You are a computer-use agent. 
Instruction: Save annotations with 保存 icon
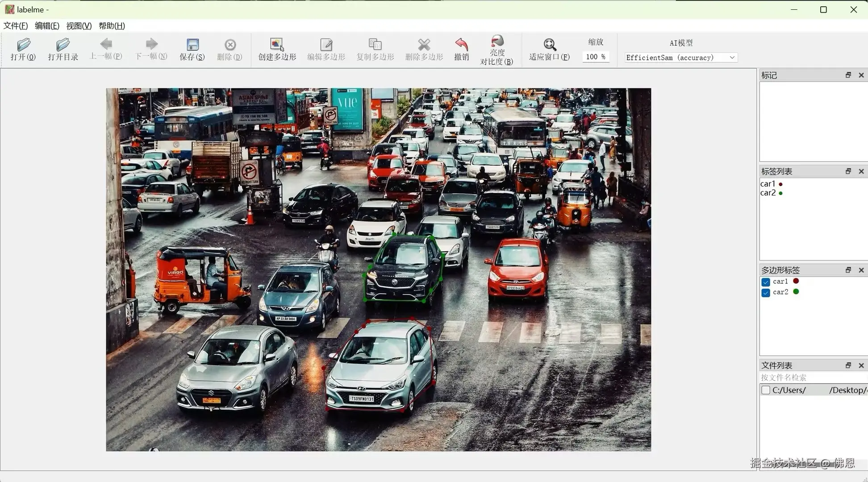coord(192,45)
